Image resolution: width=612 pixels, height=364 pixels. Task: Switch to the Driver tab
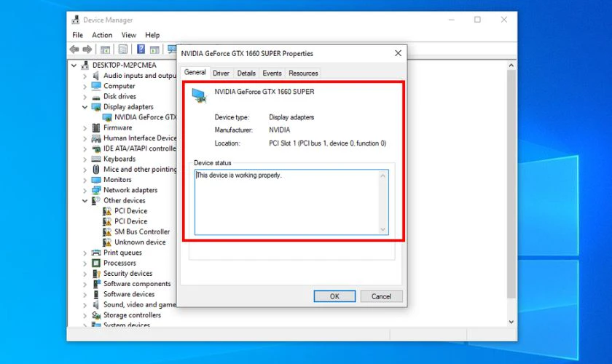coord(221,74)
